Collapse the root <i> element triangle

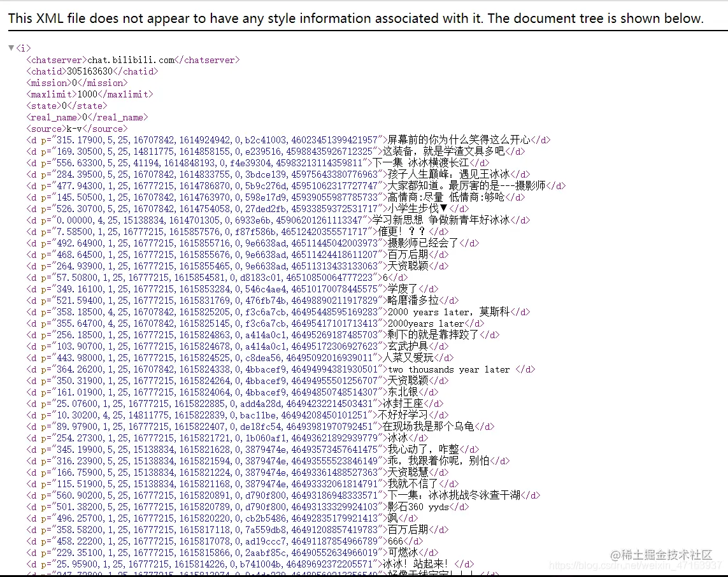[11, 48]
